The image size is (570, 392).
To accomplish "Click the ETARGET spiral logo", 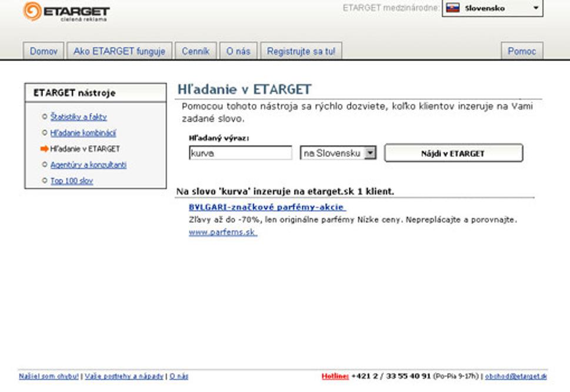I will point(32,11).
